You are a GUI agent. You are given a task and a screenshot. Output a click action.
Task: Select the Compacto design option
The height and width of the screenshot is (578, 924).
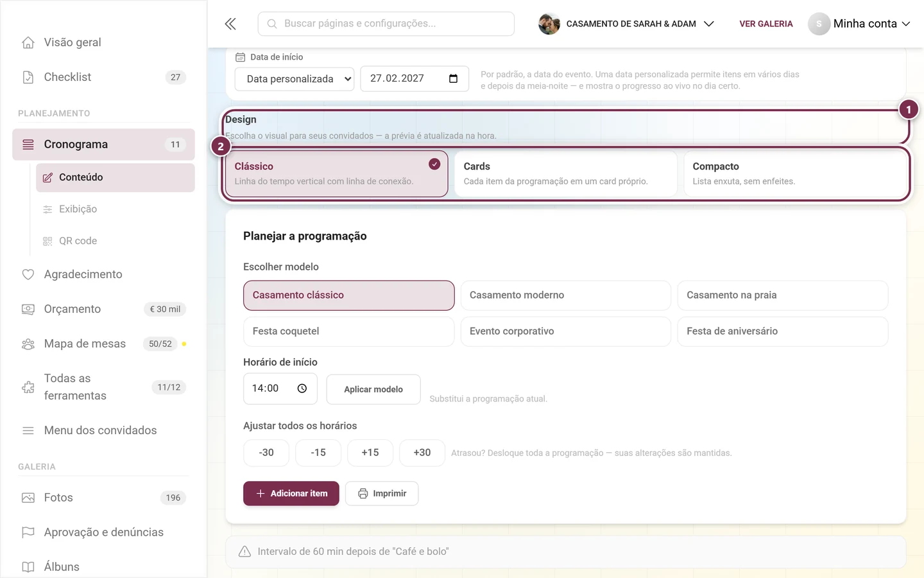point(795,173)
